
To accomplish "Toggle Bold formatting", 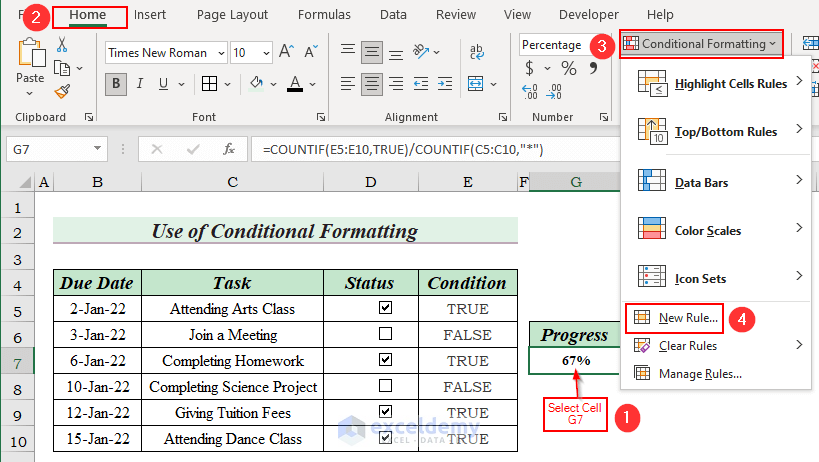I will point(116,84).
